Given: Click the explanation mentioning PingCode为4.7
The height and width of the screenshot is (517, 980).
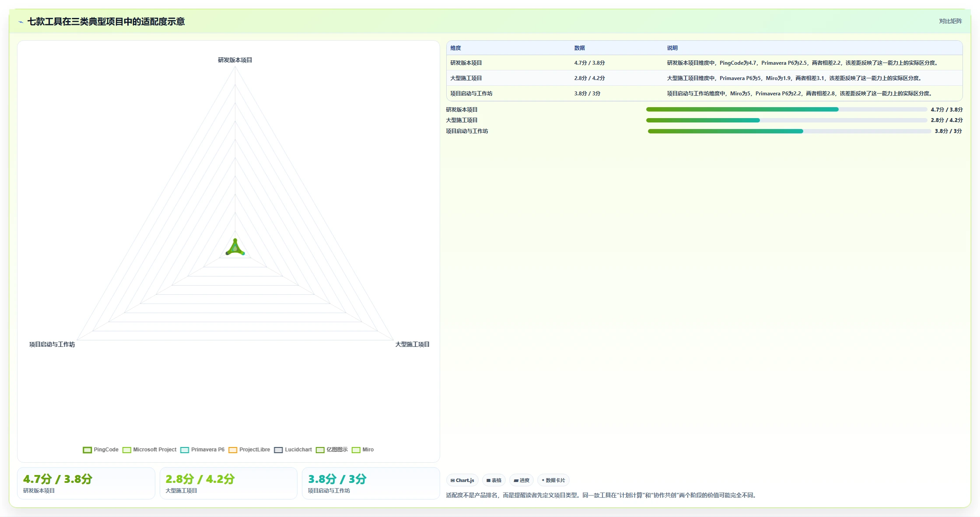Looking at the screenshot, I should pos(803,63).
